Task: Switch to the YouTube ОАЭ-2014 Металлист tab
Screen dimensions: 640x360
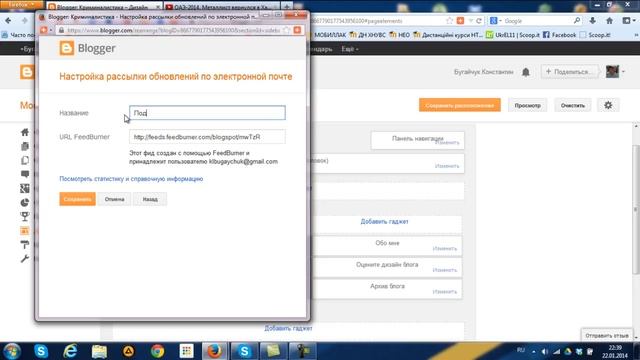Action: click(222, 7)
